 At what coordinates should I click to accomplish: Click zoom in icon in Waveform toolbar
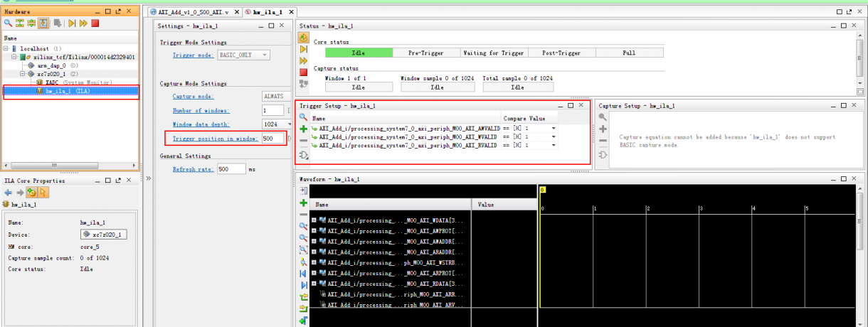[303, 227]
